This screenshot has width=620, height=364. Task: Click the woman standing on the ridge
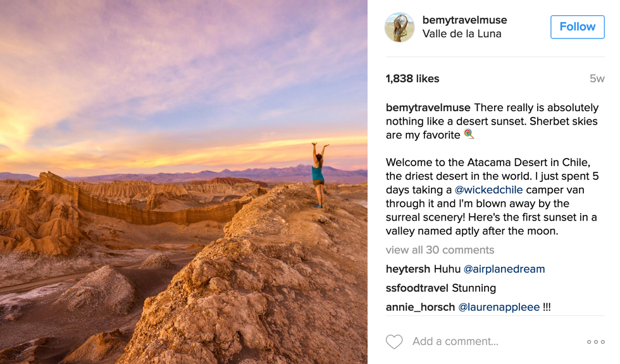pos(318,174)
